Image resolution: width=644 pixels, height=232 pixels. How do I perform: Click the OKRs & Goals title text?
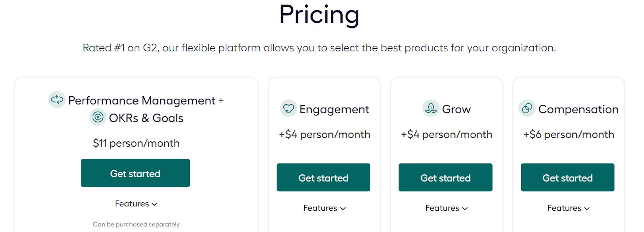point(146,118)
